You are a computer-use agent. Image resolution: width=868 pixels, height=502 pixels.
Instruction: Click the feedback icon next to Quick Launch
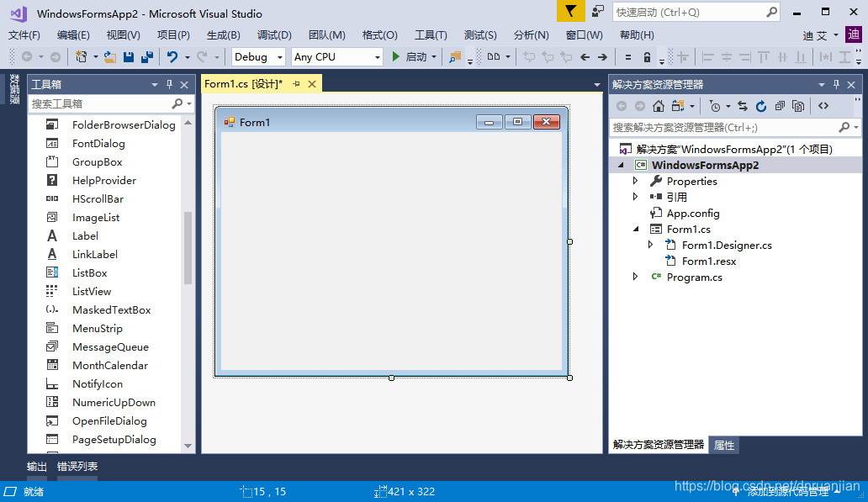coord(598,12)
